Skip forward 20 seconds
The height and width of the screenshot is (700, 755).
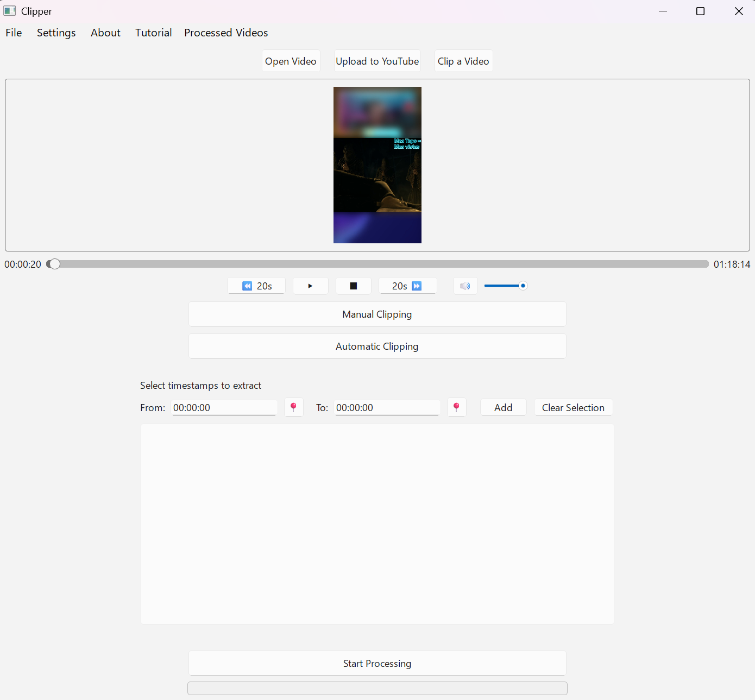[x=407, y=286]
